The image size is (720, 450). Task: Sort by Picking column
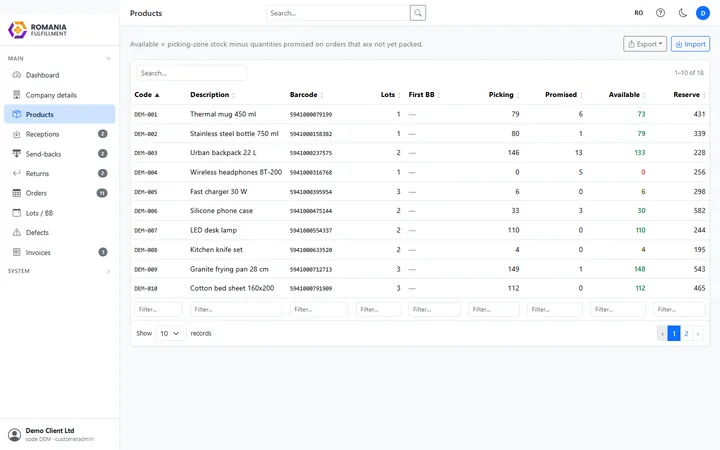coord(504,95)
